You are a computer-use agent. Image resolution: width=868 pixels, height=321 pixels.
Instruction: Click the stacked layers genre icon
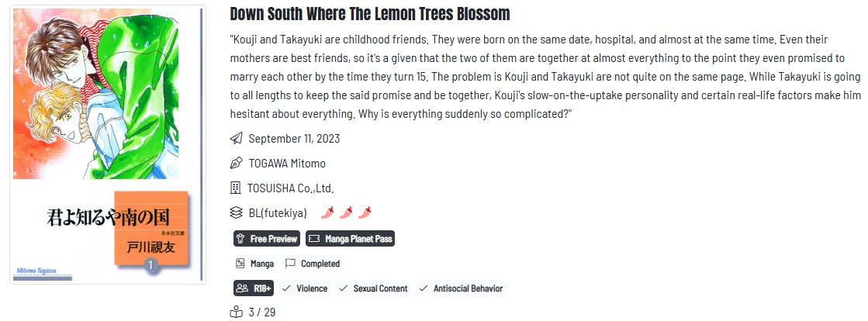pyautogui.click(x=237, y=212)
